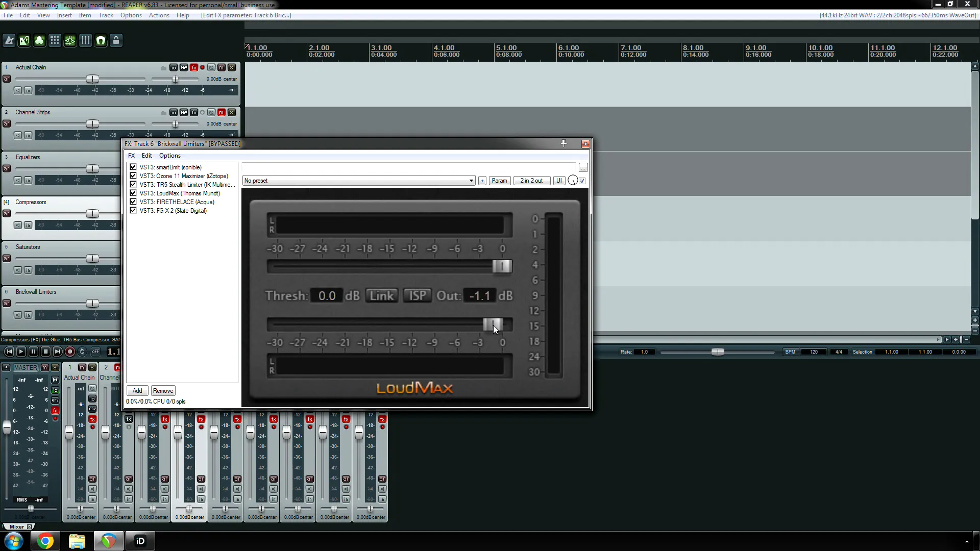
Task: Click the BPM 120 tempo field
Action: pos(814,352)
